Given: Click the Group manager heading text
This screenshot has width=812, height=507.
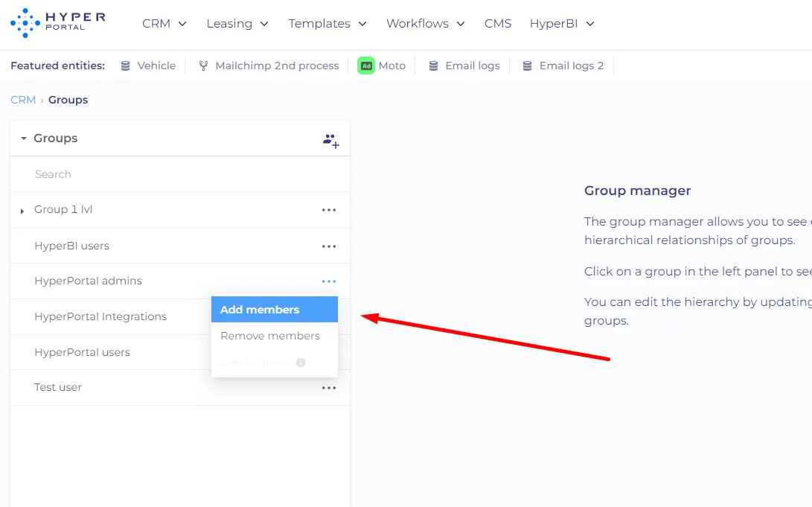Looking at the screenshot, I should [x=638, y=191].
